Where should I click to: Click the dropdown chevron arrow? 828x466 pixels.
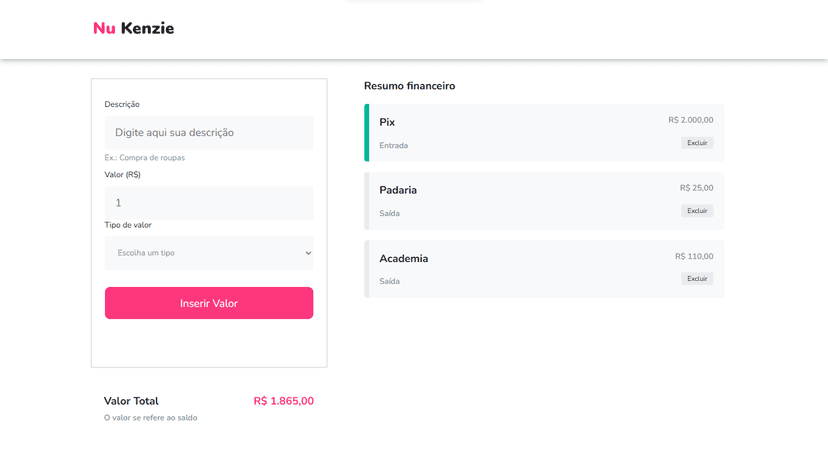pos(308,253)
